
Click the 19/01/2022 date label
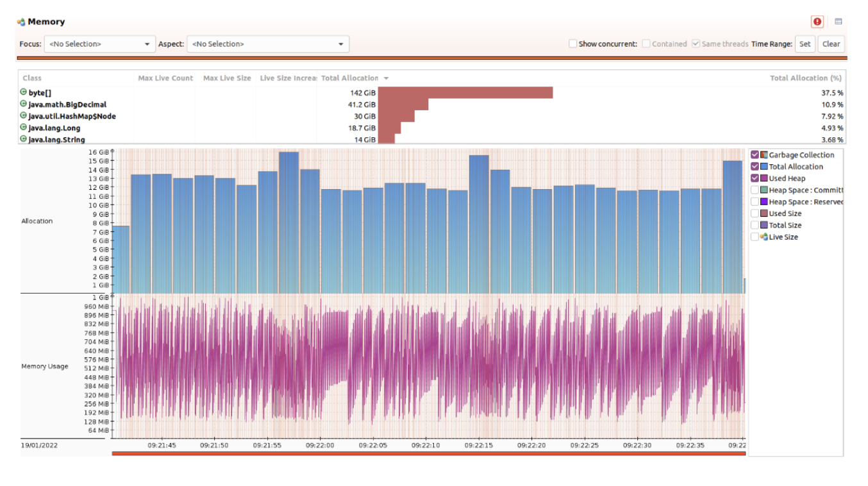[x=40, y=445]
